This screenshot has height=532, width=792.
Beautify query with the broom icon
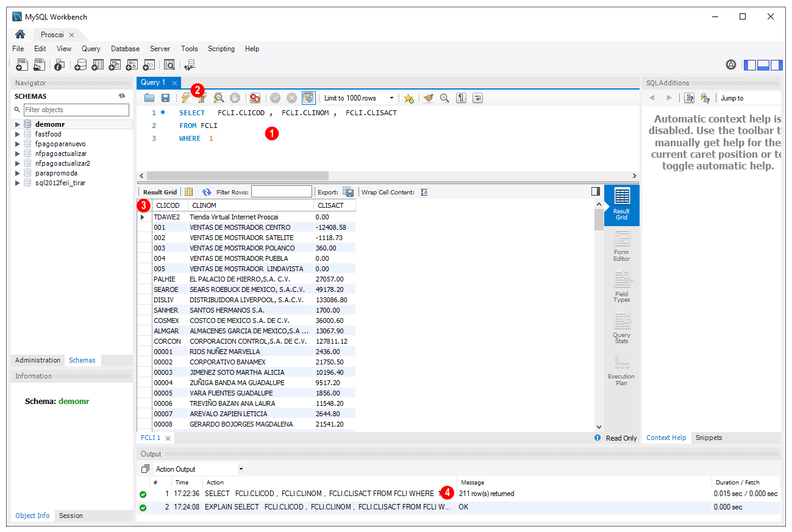tap(429, 98)
